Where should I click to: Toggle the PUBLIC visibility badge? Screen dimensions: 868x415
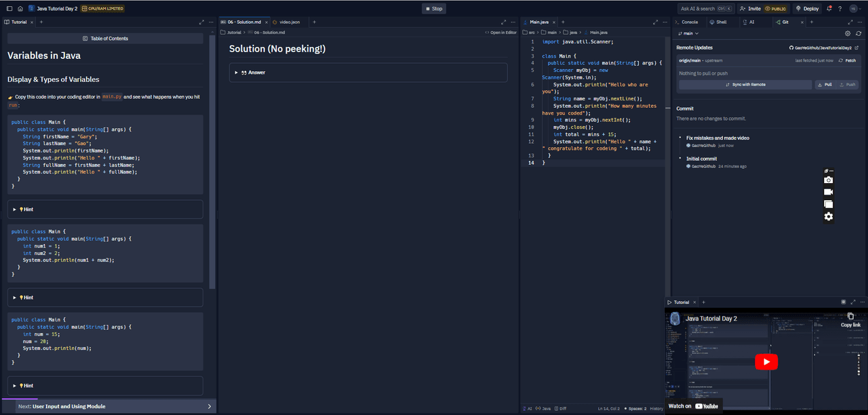click(x=775, y=9)
